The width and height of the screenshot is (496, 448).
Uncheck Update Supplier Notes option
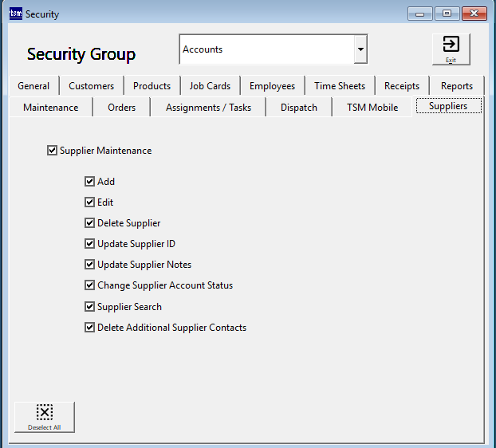pyautogui.click(x=90, y=265)
